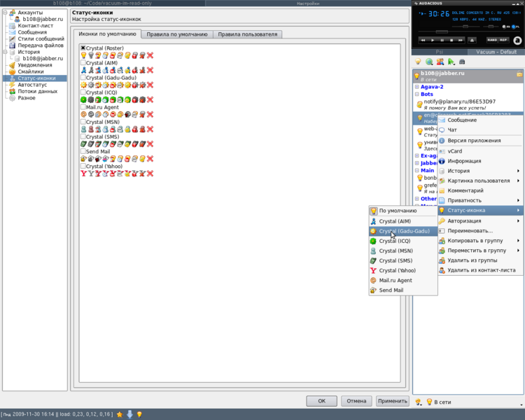Click the Применить button
The image size is (525, 420).
coord(392,401)
